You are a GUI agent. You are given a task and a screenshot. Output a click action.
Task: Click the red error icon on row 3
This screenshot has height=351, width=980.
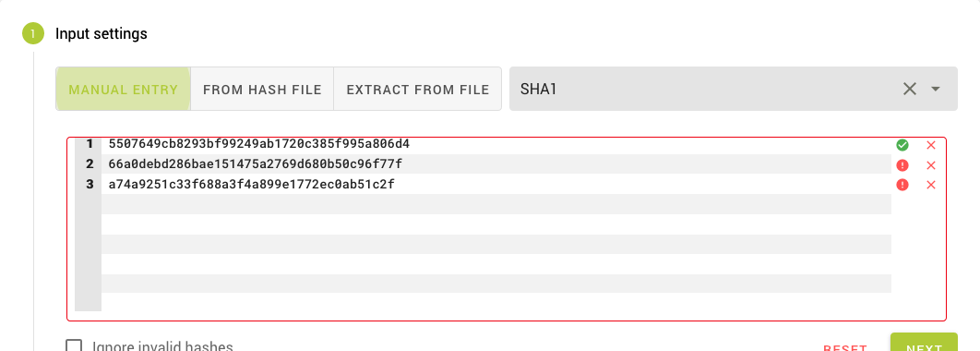click(x=902, y=185)
